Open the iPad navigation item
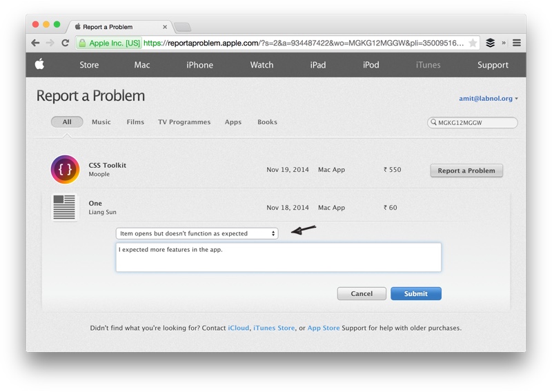Screen dimensions: 552x392 [x=318, y=65]
